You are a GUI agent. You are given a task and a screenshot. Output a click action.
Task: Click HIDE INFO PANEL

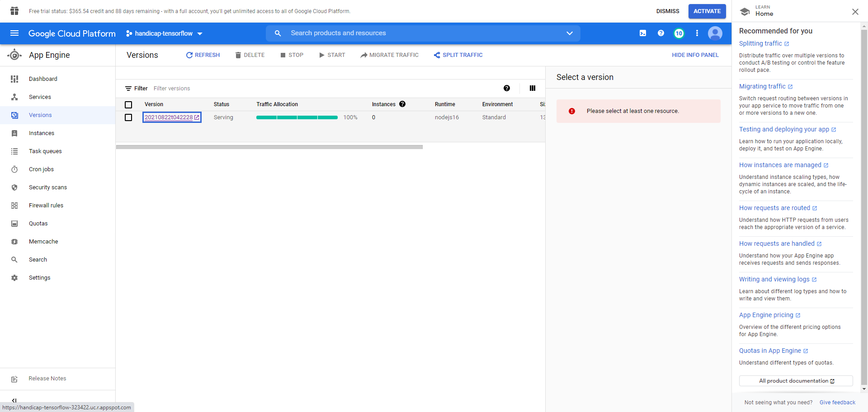pyautogui.click(x=695, y=55)
